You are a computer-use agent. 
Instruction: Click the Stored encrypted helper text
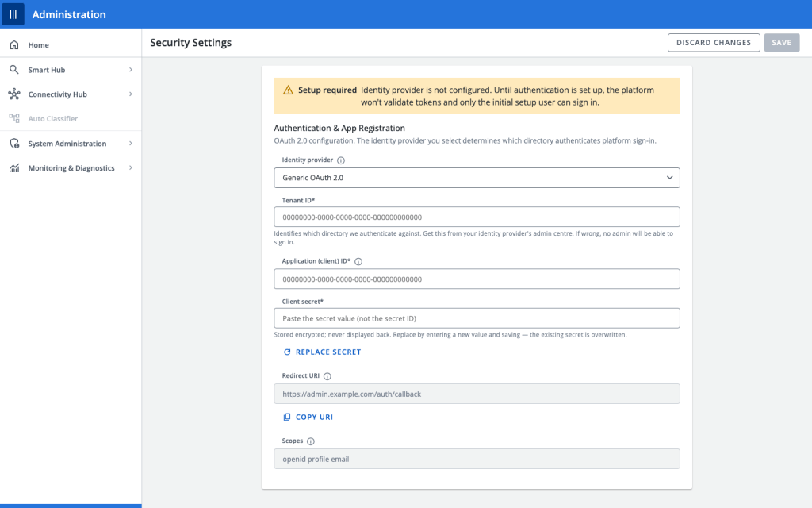point(450,334)
